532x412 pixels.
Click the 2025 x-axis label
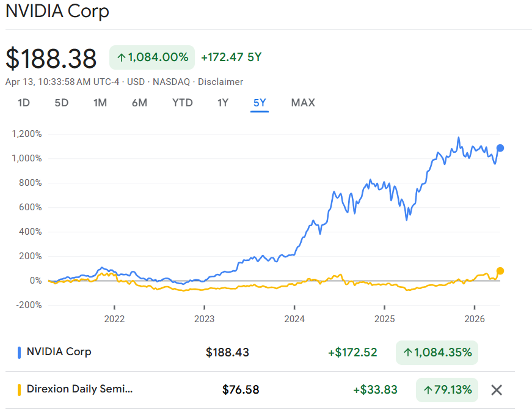pos(384,319)
